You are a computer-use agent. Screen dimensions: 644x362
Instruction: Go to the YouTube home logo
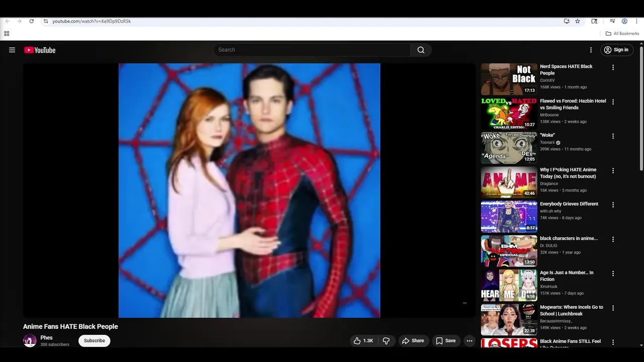coord(40,50)
